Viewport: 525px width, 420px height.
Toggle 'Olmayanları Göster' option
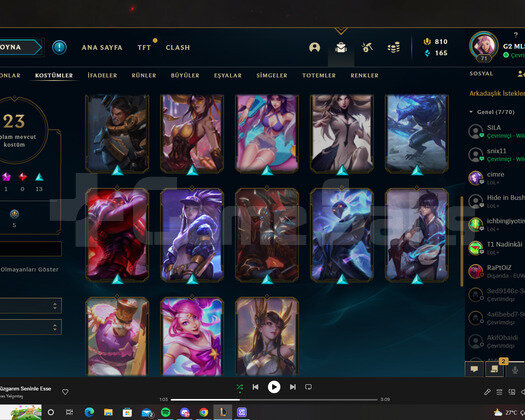tap(29, 269)
